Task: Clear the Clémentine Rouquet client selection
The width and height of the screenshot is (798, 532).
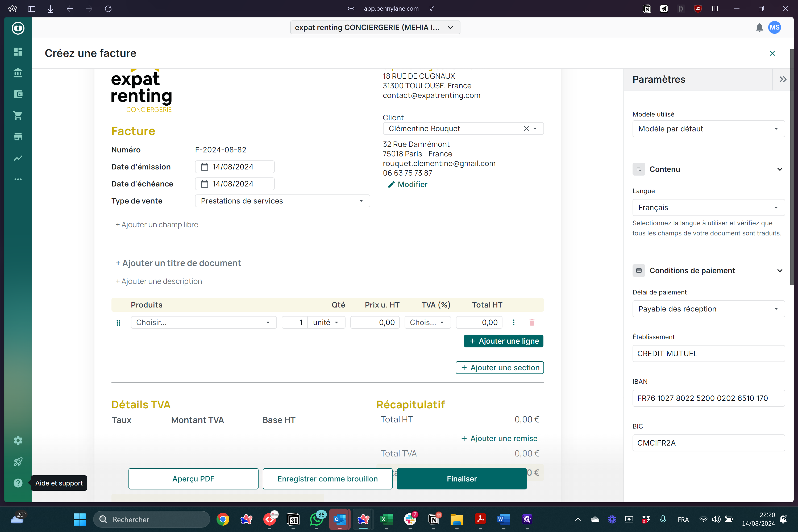Action: (526, 128)
